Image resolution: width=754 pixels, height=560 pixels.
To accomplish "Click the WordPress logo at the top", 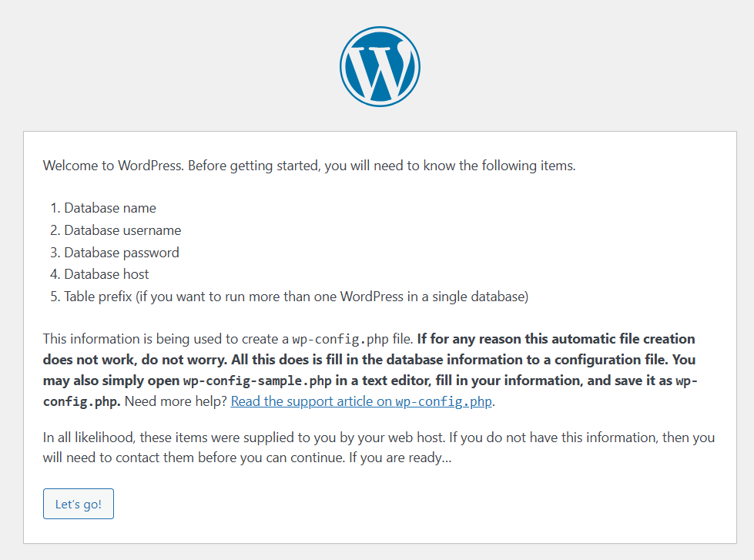I will click(380, 66).
